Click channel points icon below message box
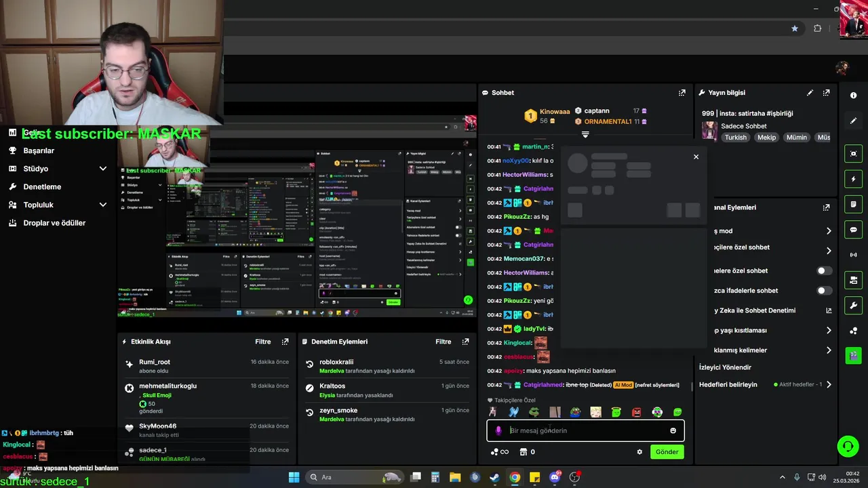The image size is (868, 488). point(495,451)
